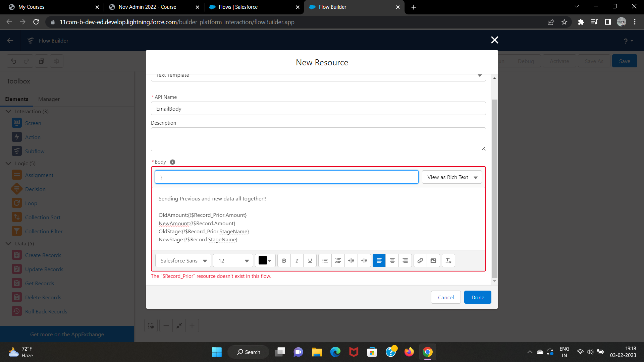Switch to the My Courses browser tab
644x362 pixels.
click(31, 7)
